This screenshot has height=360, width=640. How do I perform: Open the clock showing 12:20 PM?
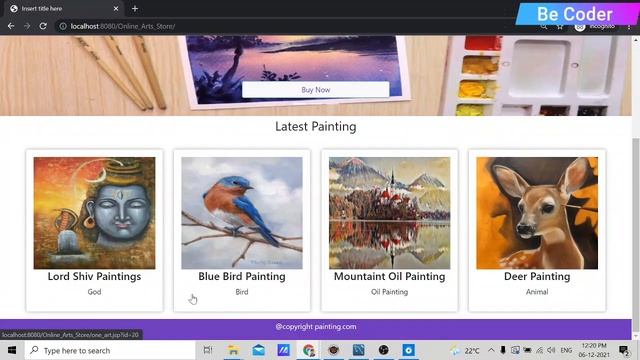coord(594,350)
